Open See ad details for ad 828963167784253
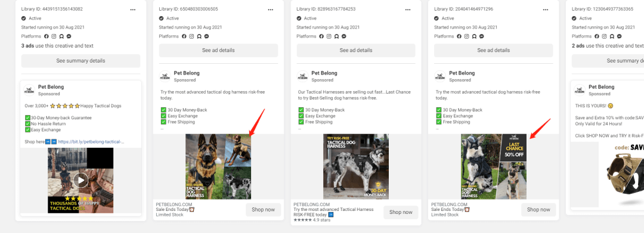The width and height of the screenshot is (644, 233). coord(356,51)
